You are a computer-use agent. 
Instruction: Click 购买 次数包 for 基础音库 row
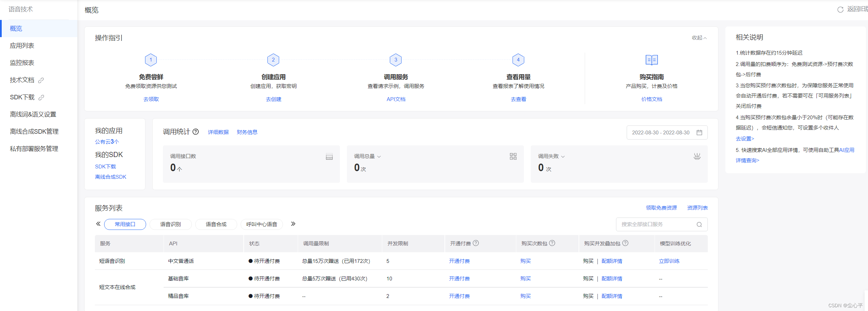tap(526, 279)
